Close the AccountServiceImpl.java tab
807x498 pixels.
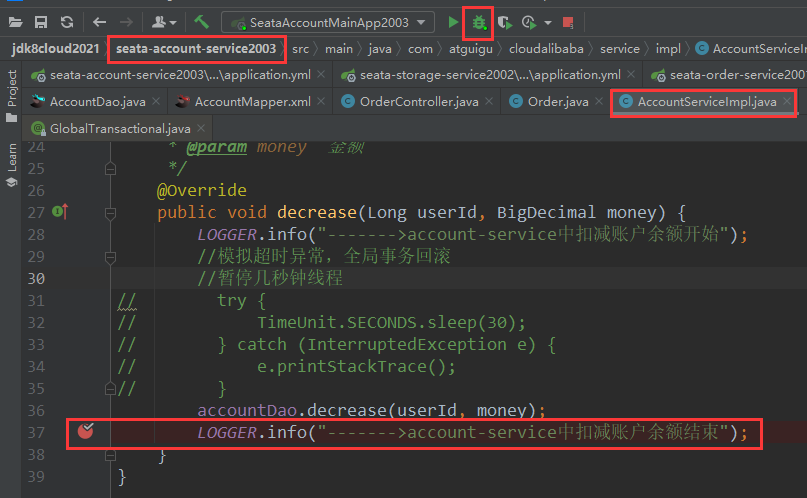[787, 101]
